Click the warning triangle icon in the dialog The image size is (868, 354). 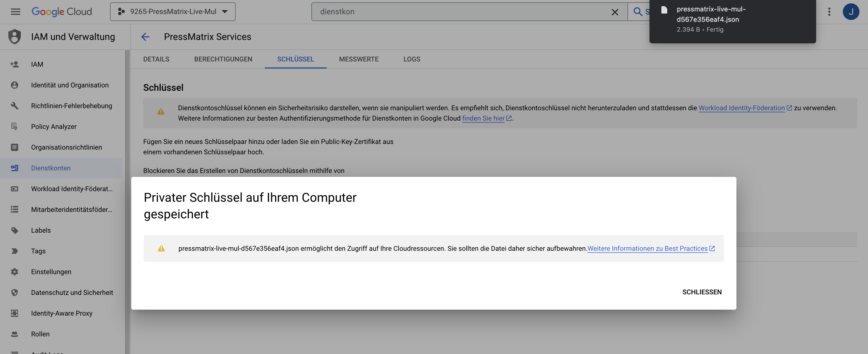pos(161,248)
